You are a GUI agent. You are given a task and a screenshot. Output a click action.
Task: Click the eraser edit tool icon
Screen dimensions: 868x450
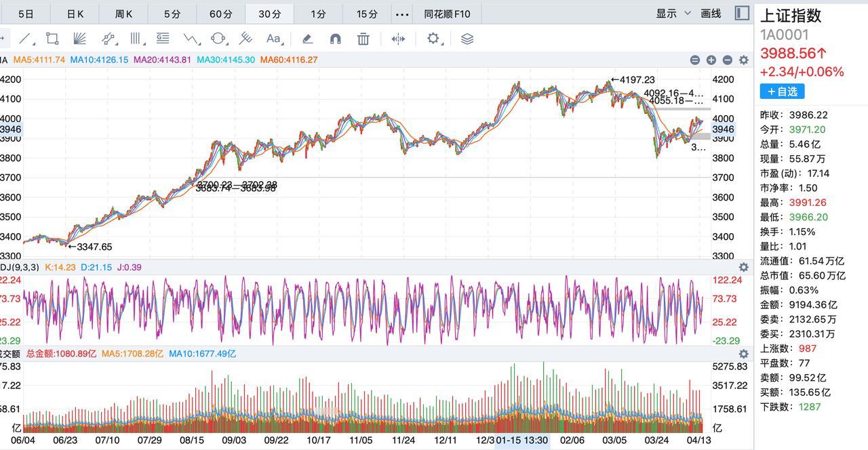(307, 39)
